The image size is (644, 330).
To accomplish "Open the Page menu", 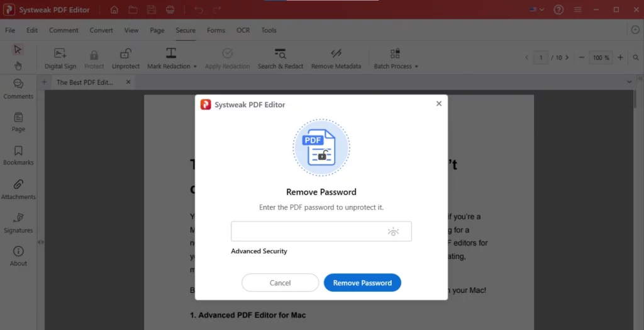I will tap(157, 30).
